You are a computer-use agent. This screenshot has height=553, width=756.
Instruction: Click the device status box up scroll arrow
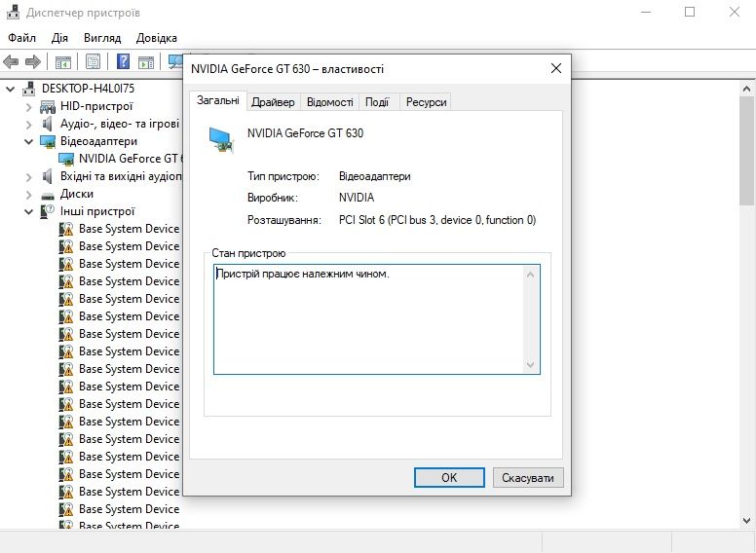pyautogui.click(x=530, y=275)
